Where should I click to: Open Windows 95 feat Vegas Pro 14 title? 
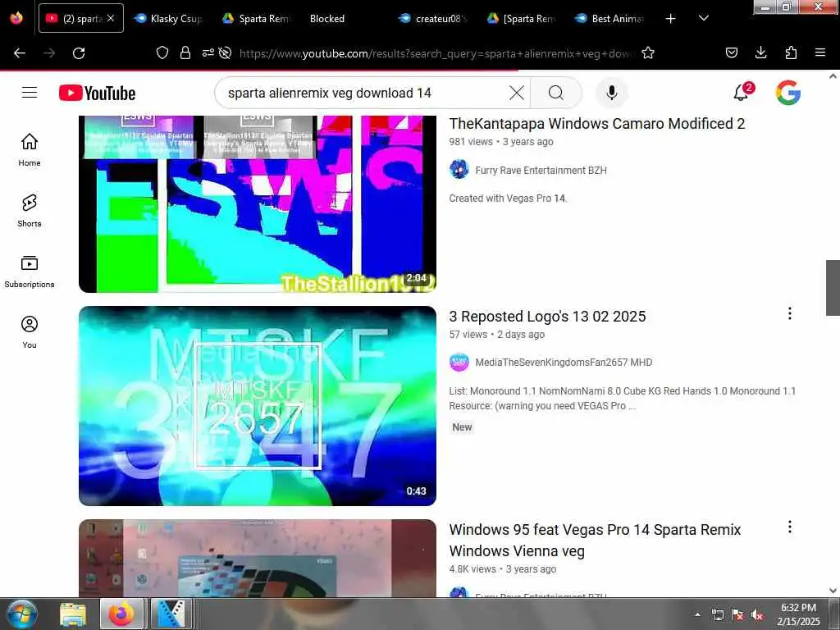595,540
